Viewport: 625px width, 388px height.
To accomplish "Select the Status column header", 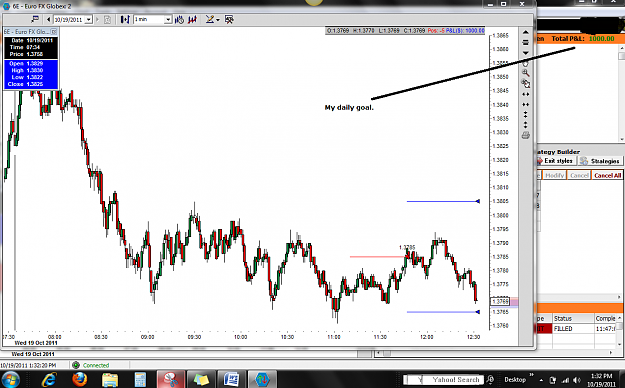I will coord(573,318).
